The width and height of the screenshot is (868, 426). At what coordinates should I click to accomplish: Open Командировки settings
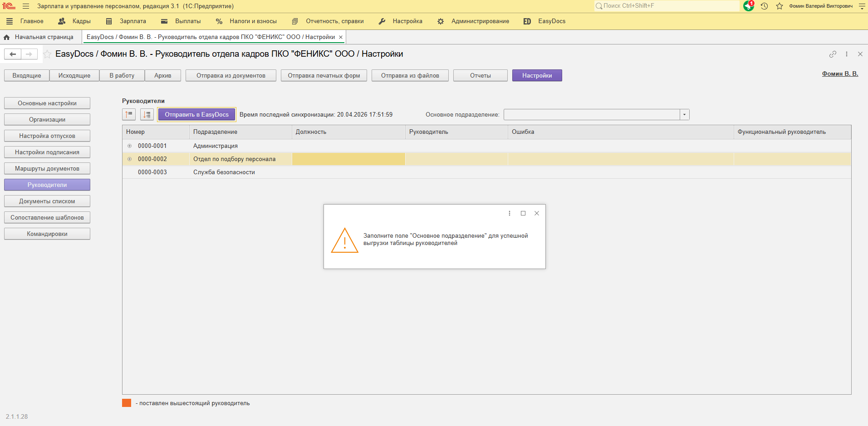click(x=47, y=234)
